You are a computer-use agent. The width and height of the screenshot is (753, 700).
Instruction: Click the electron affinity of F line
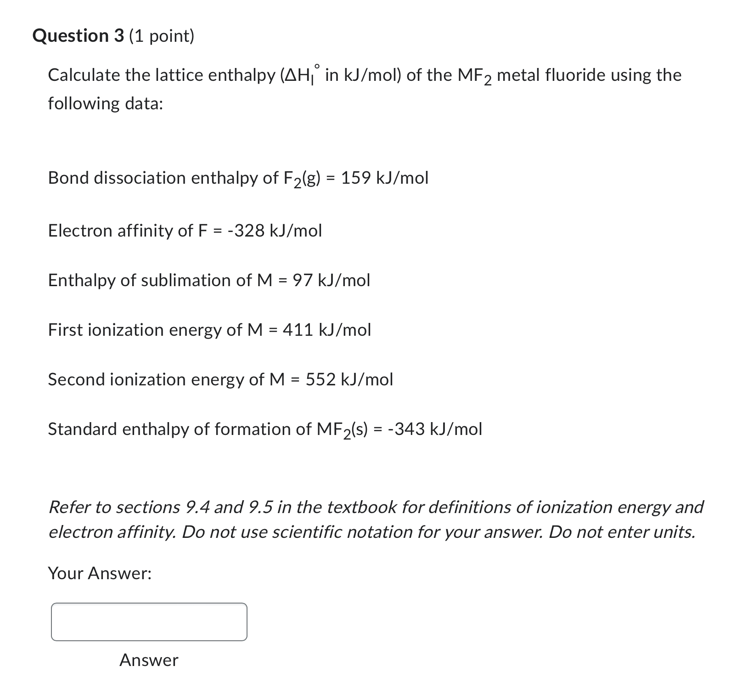tap(185, 230)
